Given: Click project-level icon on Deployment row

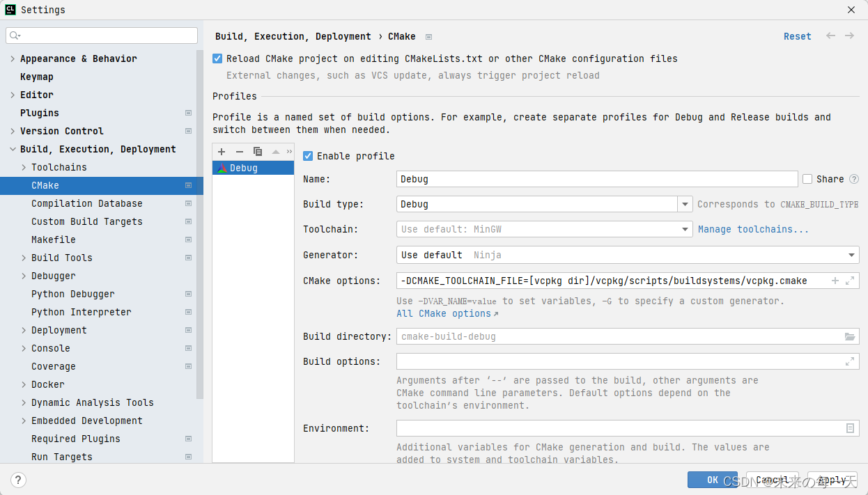Looking at the screenshot, I should coord(188,330).
